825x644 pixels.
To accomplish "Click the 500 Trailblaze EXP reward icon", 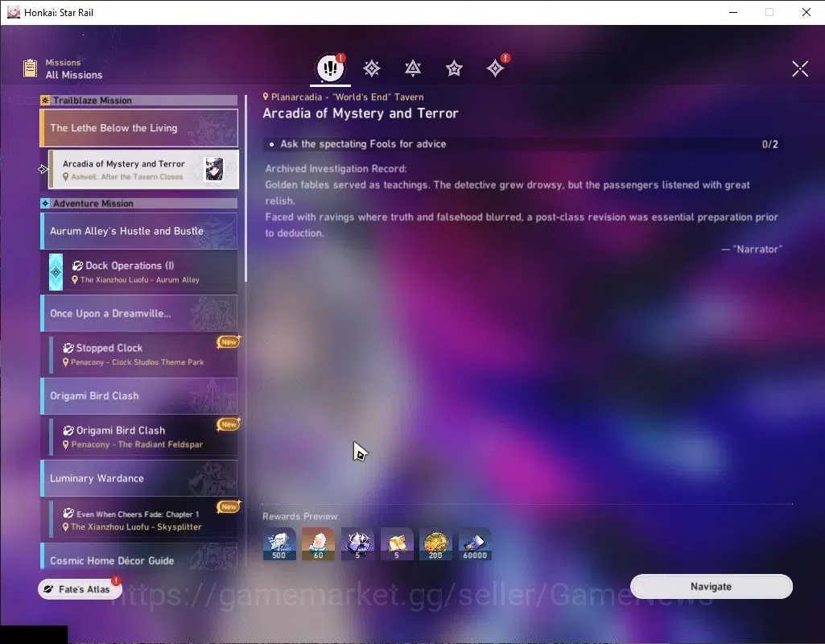I will click(x=279, y=544).
